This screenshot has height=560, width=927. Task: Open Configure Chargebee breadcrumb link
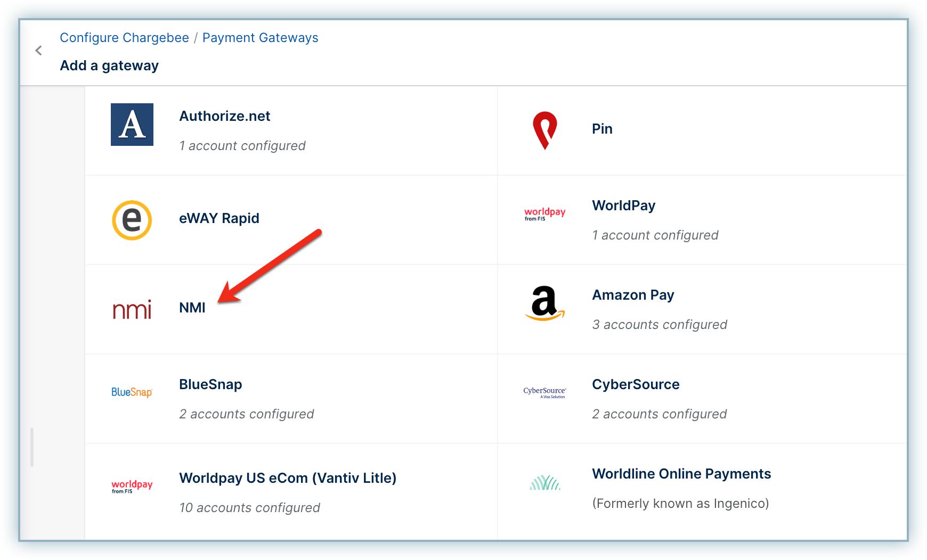(124, 38)
